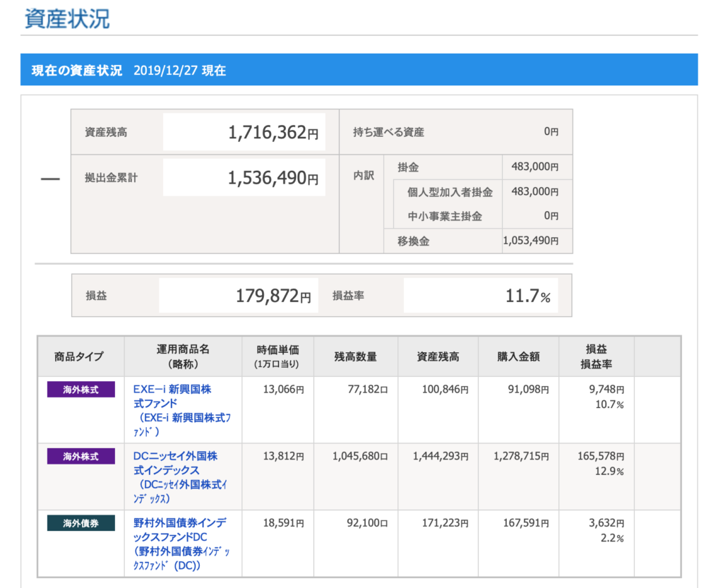Select the unit price 13,812円
The height and width of the screenshot is (588, 723).
point(284,457)
